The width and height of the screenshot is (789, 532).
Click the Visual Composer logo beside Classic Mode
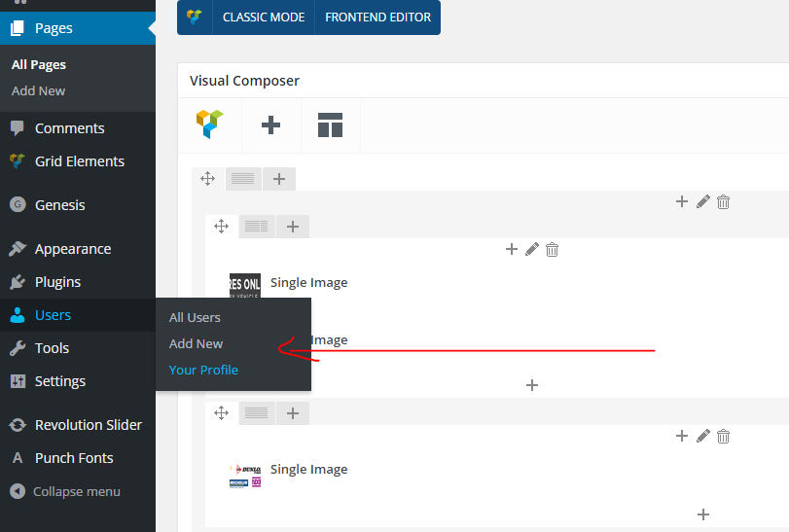coord(195,18)
